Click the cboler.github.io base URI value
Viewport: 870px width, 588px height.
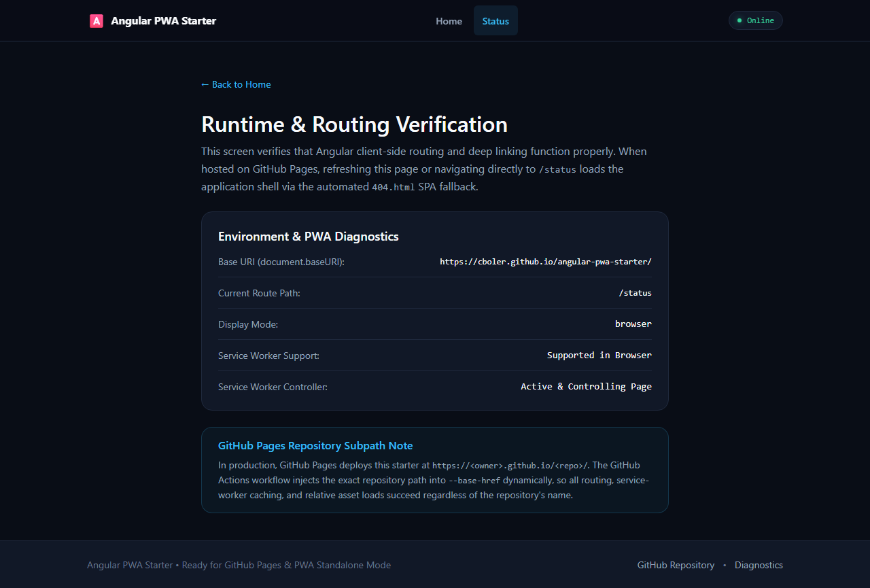pos(546,262)
